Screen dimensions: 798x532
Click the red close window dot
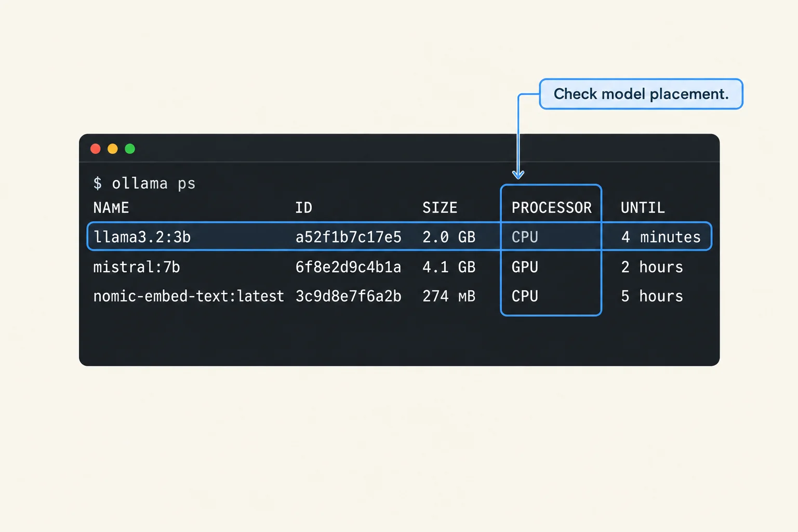(x=96, y=149)
